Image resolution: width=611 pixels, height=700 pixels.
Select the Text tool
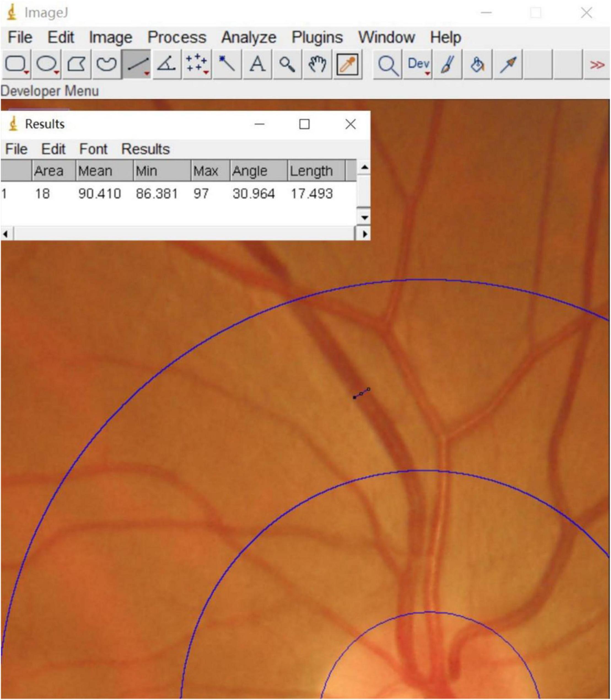(257, 65)
